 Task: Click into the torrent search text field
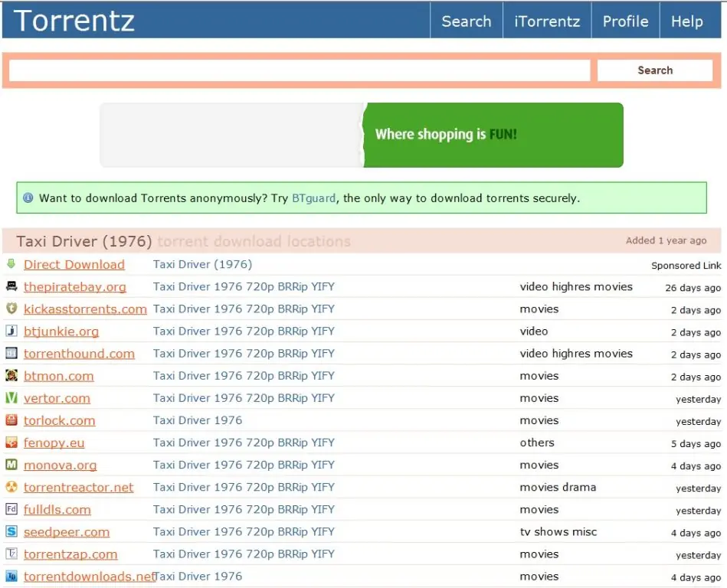point(300,70)
